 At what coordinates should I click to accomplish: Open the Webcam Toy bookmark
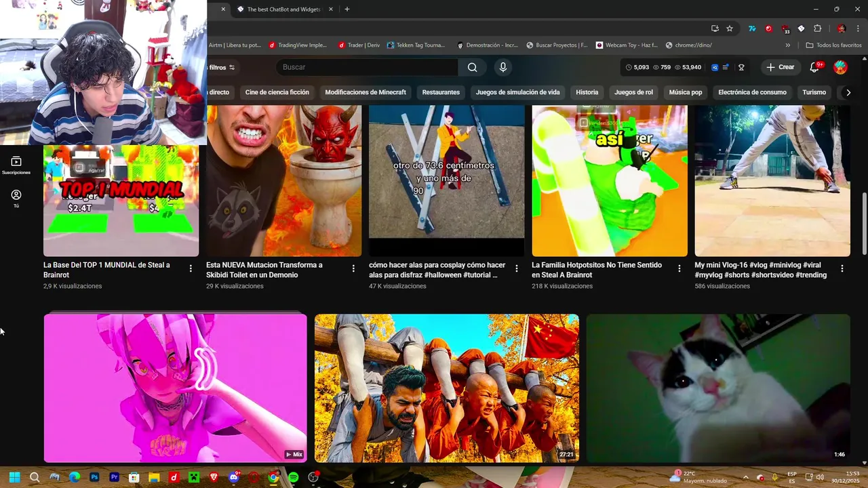point(627,45)
